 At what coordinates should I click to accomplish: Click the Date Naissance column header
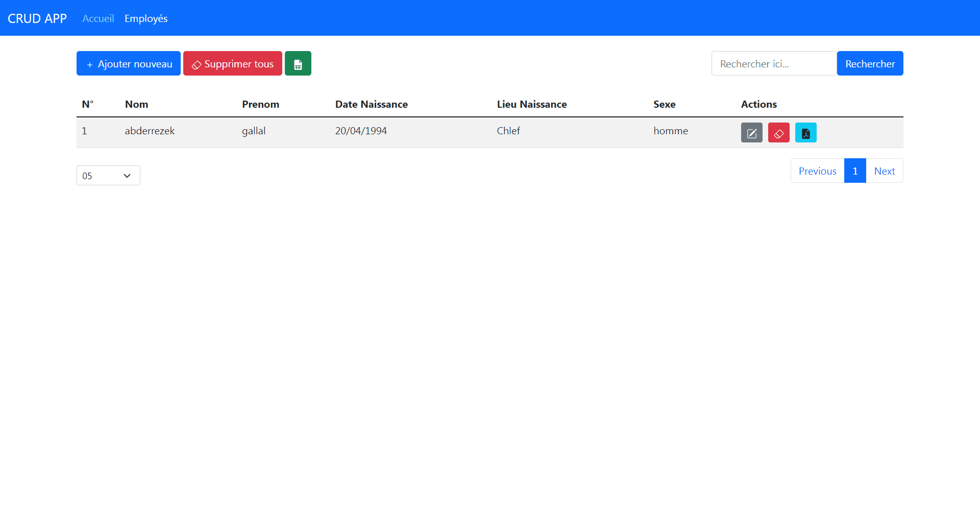(x=371, y=104)
